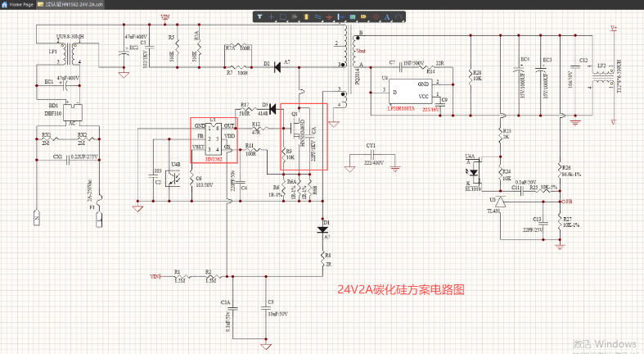Click the R12 gate resistor designator

pyautogui.click(x=255, y=125)
